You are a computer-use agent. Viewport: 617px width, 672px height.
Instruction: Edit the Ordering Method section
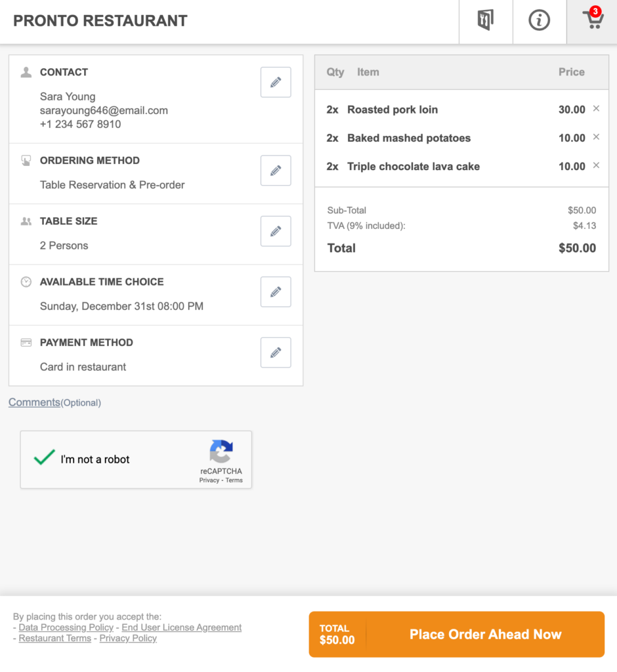276,171
